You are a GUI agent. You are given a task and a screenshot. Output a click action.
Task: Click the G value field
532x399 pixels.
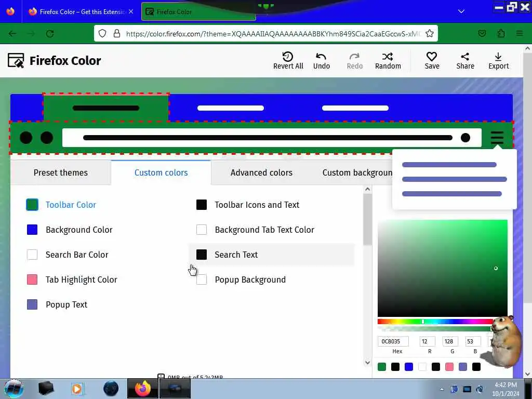pos(450,341)
